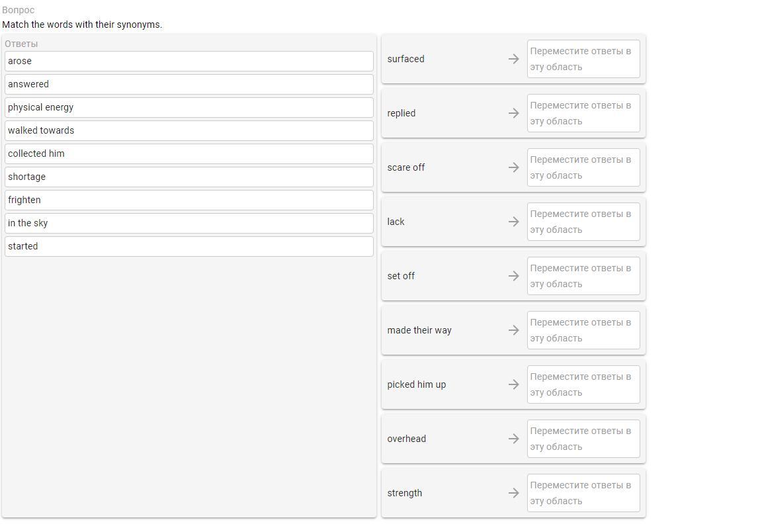Click the arrow icon next to "set off"
This screenshot has width=762, height=532.
[x=513, y=276]
